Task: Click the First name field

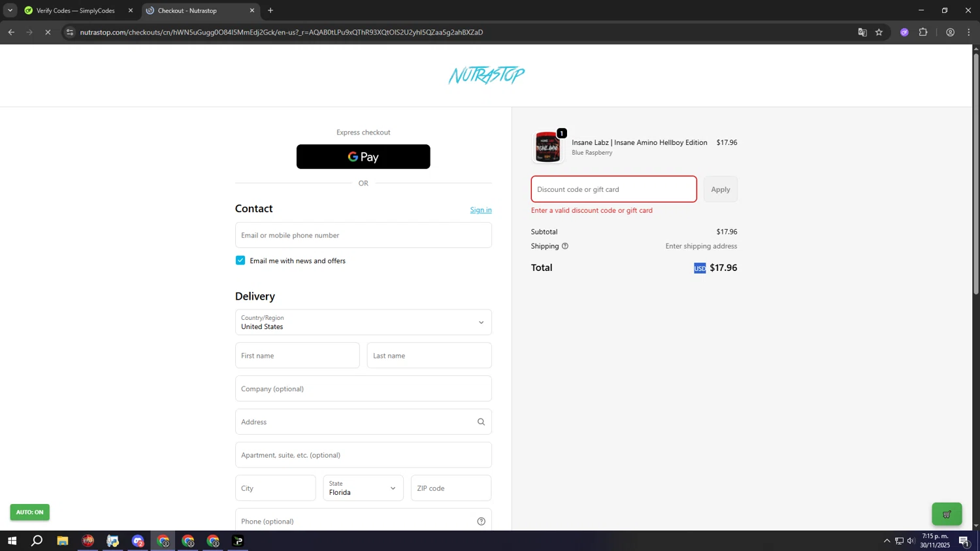Action: [x=297, y=356]
